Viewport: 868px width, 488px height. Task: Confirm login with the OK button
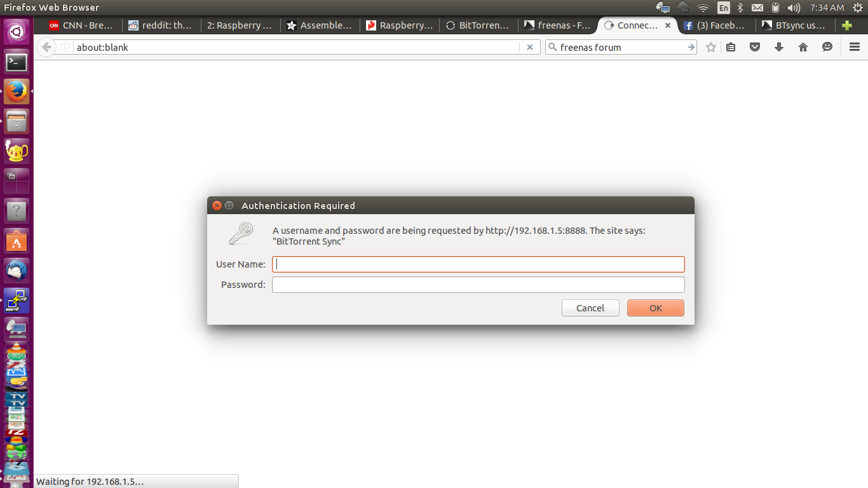[x=656, y=308]
